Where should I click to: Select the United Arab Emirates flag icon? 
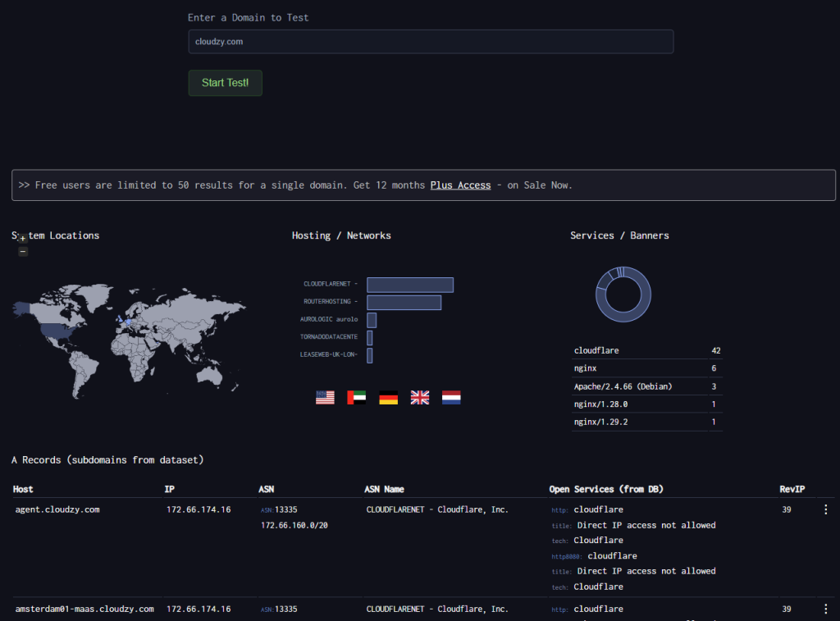coord(356,398)
